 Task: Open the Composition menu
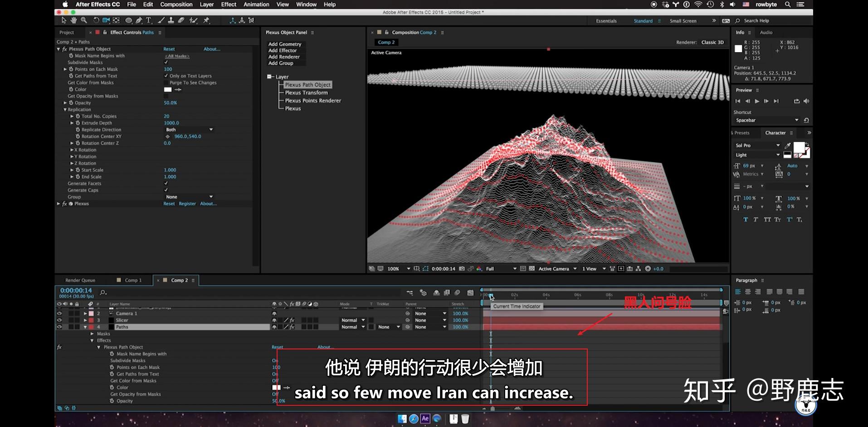click(x=176, y=5)
